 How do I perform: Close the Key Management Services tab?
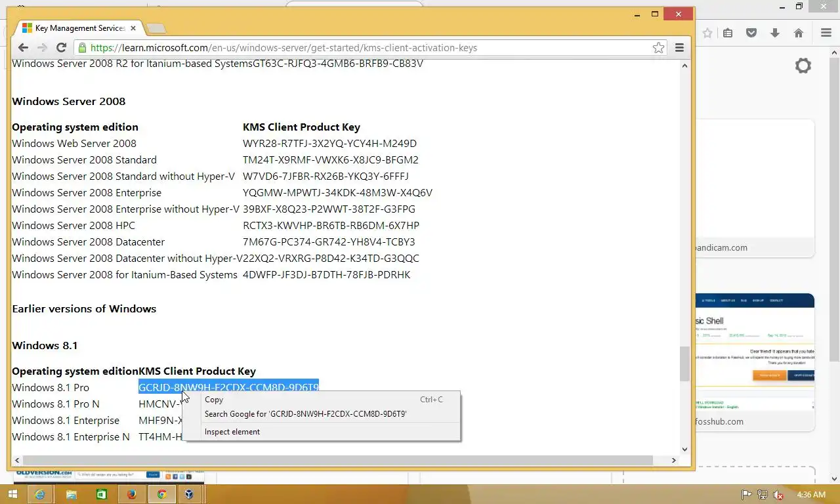(x=133, y=28)
